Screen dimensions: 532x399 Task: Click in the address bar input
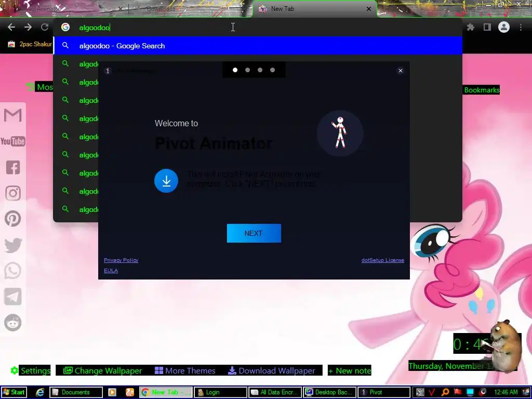[x=258, y=27]
